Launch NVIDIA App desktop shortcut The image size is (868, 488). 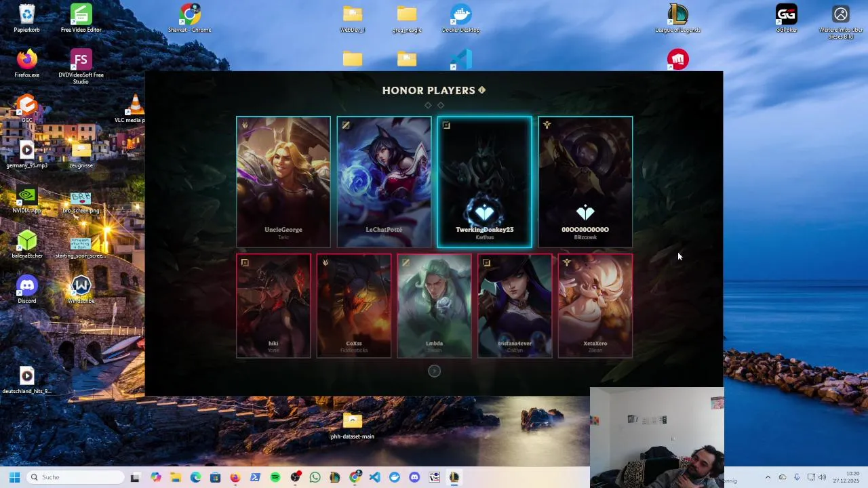click(27, 199)
